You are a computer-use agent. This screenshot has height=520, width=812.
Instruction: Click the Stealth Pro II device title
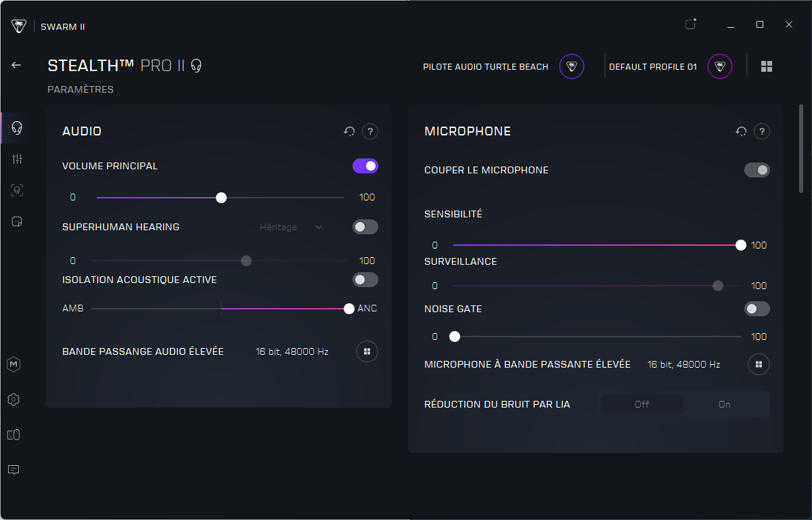tap(116, 66)
